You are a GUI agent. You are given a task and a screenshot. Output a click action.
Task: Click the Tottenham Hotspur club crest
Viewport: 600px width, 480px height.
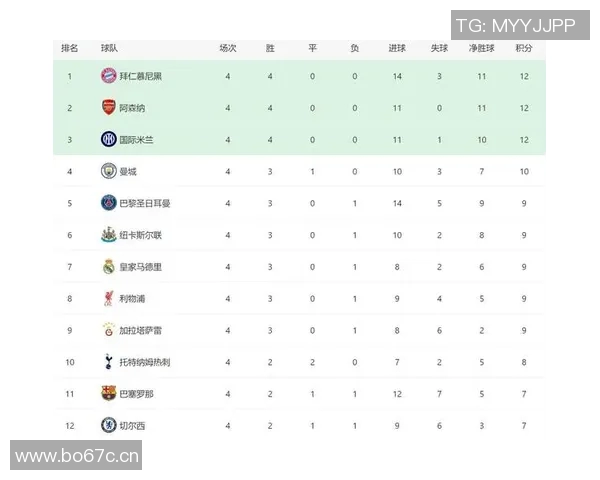108,362
